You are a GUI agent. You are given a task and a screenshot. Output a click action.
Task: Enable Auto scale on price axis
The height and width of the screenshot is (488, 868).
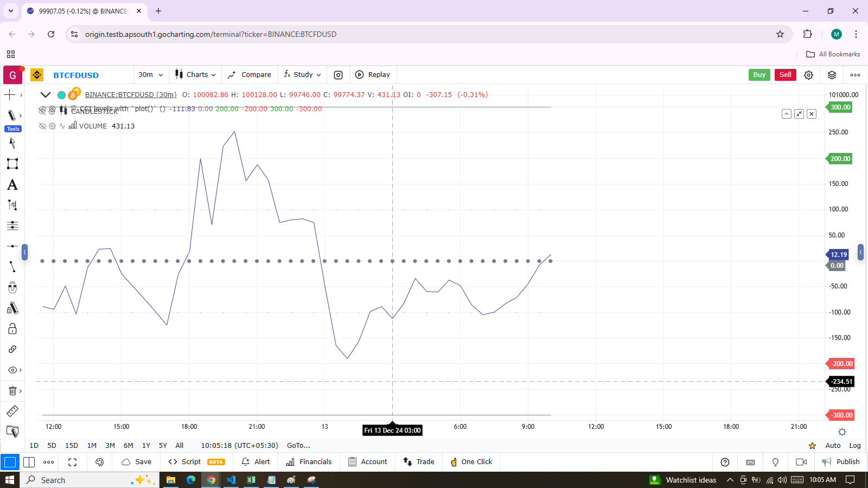(833, 445)
